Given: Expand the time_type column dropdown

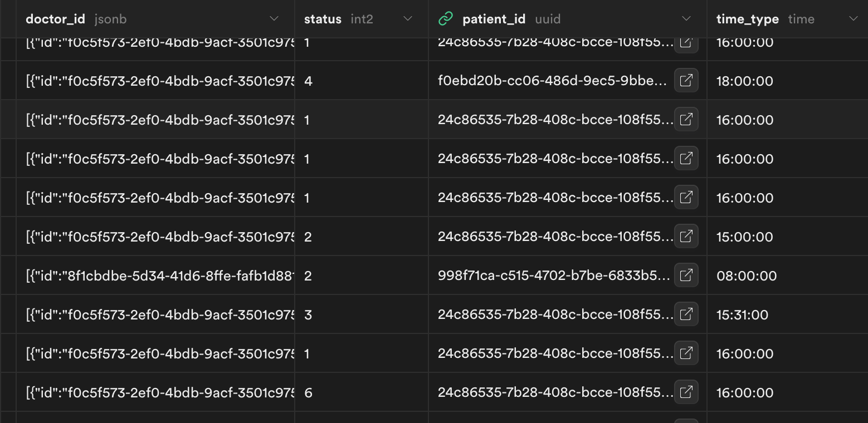Looking at the screenshot, I should [x=853, y=19].
